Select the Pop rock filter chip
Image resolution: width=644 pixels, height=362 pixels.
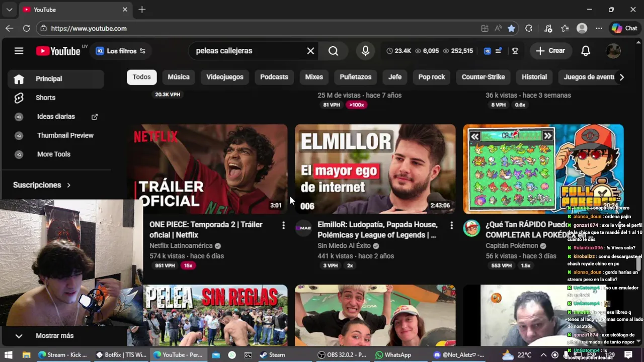click(x=432, y=77)
